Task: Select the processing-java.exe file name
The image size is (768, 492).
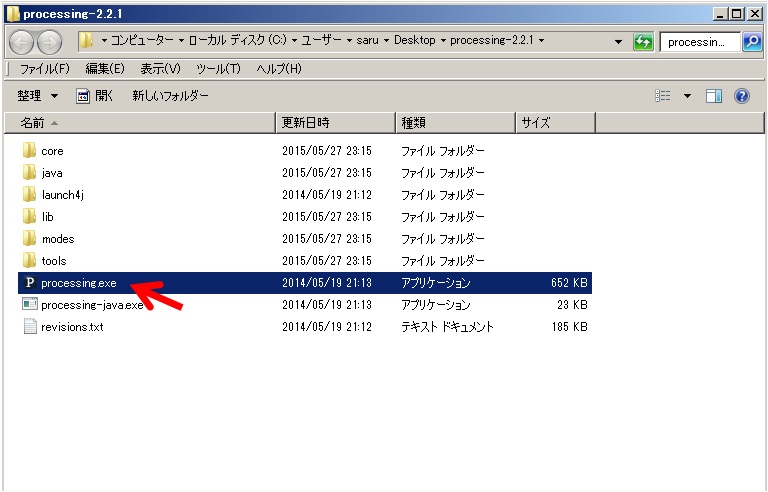Action: pyautogui.click(x=92, y=305)
